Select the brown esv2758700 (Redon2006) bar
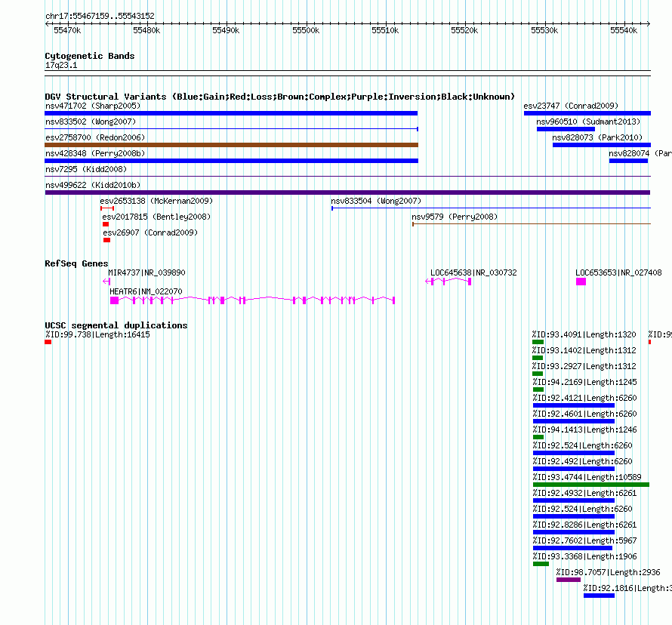The image size is (672, 625). pyautogui.click(x=232, y=145)
